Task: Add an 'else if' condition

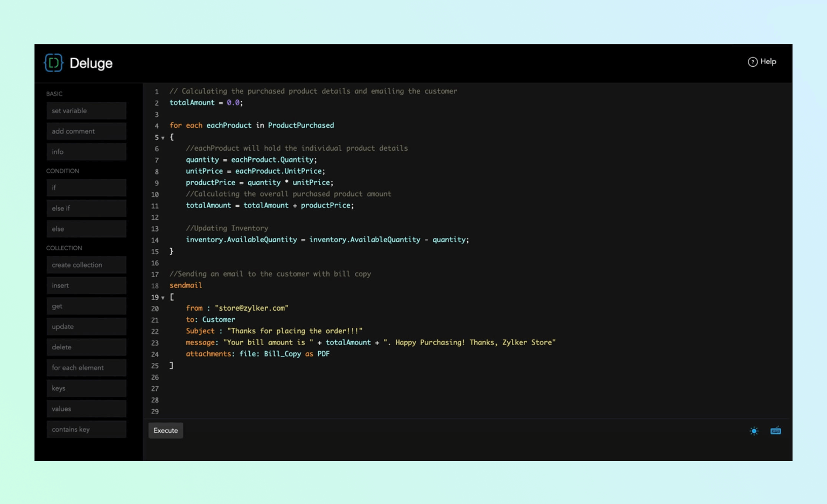Action: coord(86,208)
